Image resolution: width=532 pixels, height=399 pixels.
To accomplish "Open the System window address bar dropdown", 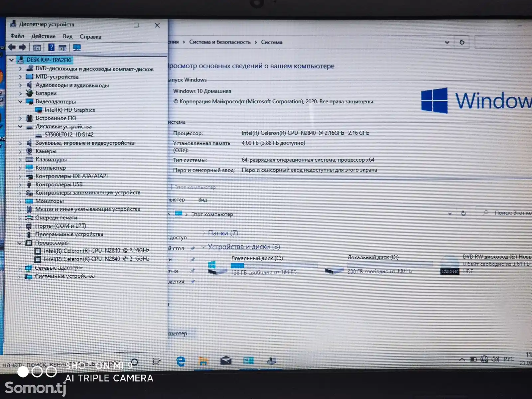I will click(x=447, y=42).
